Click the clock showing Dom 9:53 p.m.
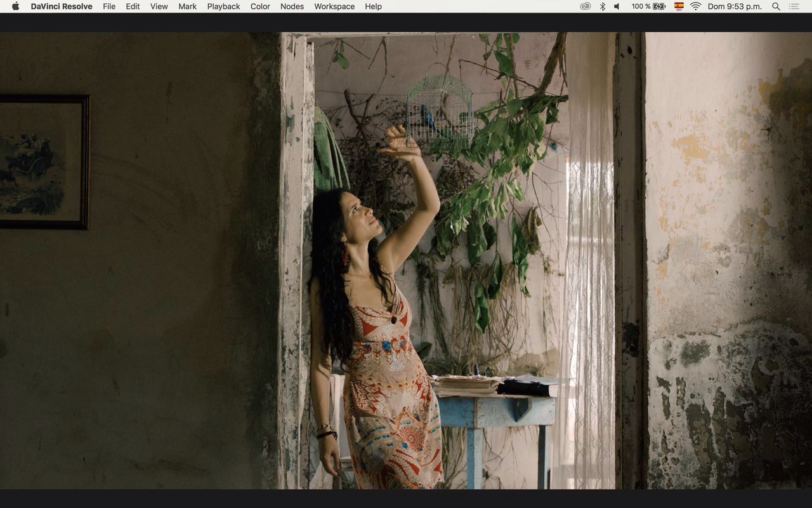Viewport: 812px width, 508px height. (x=735, y=6)
